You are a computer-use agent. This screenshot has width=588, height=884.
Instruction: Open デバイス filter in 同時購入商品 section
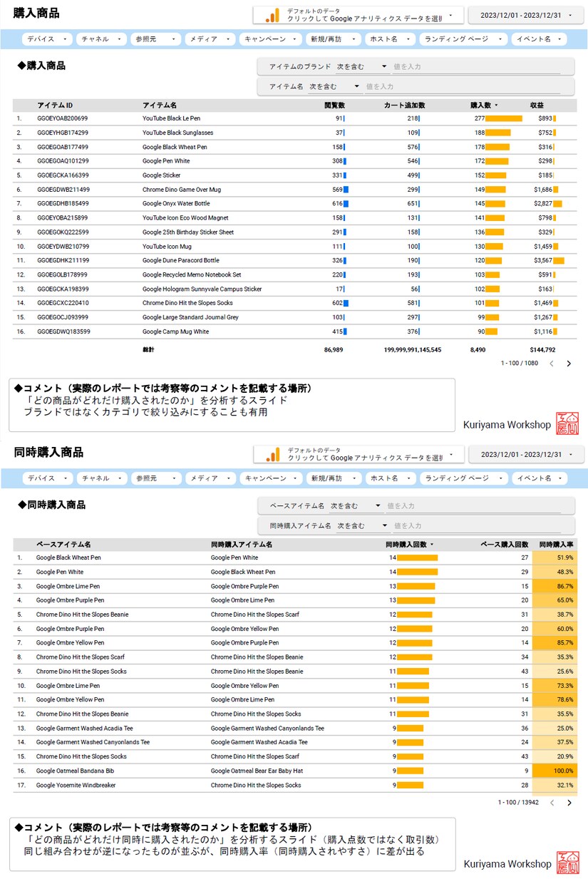point(47,478)
